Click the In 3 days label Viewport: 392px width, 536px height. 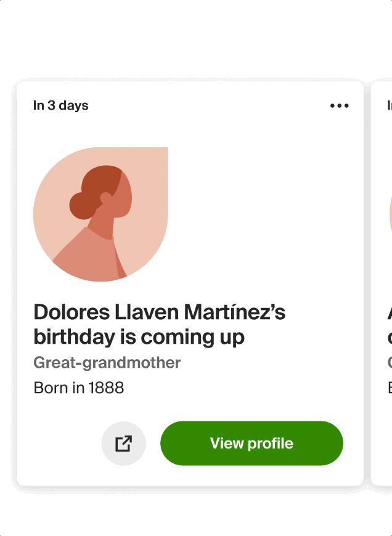61,105
